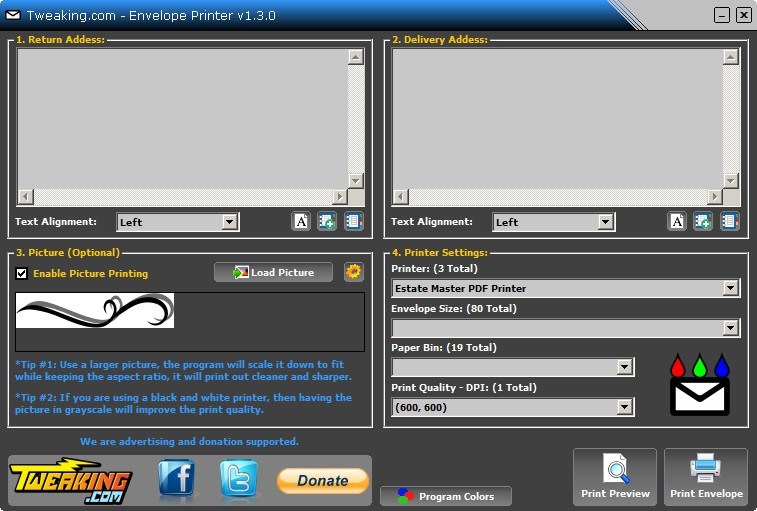Click the 'Paper Bin: (19 Total)' label
The width and height of the screenshot is (757, 511).
tap(444, 348)
